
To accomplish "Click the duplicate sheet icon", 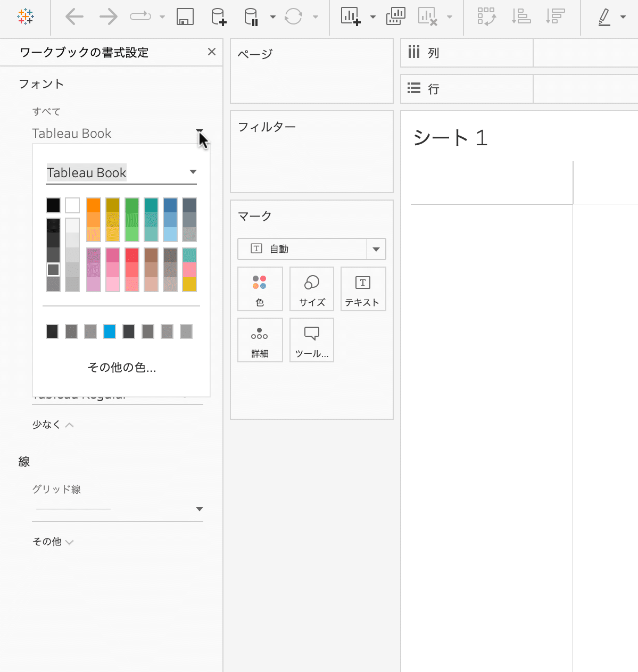I will point(395,16).
